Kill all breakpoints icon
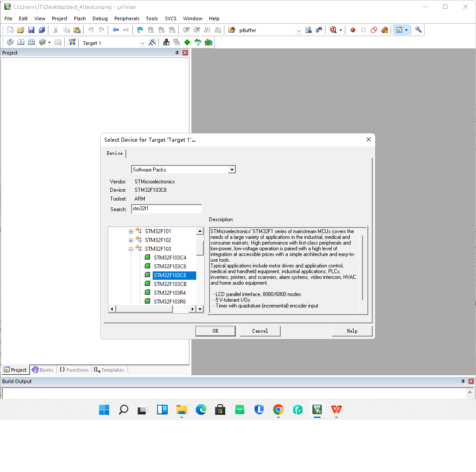This screenshot has height=472, width=476. (x=384, y=30)
